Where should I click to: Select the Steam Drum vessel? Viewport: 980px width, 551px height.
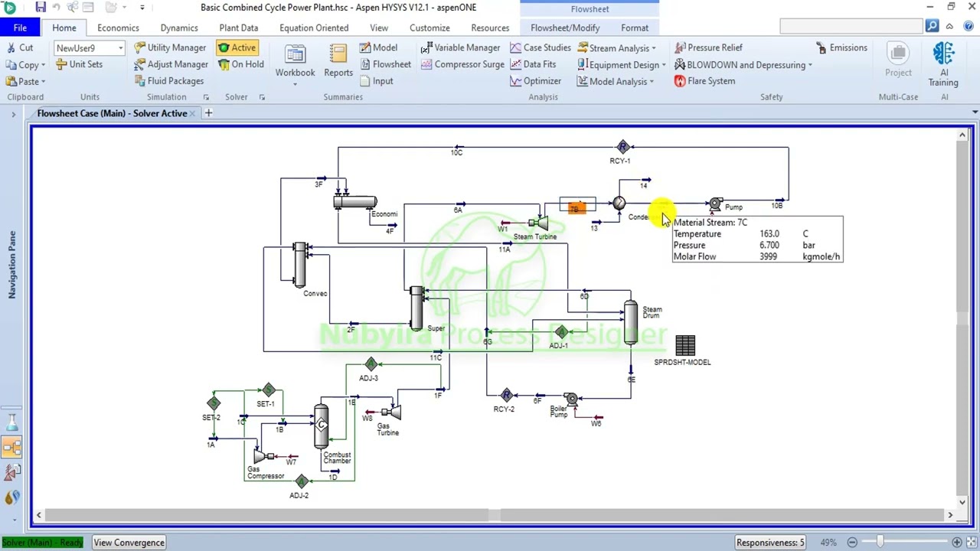point(630,322)
